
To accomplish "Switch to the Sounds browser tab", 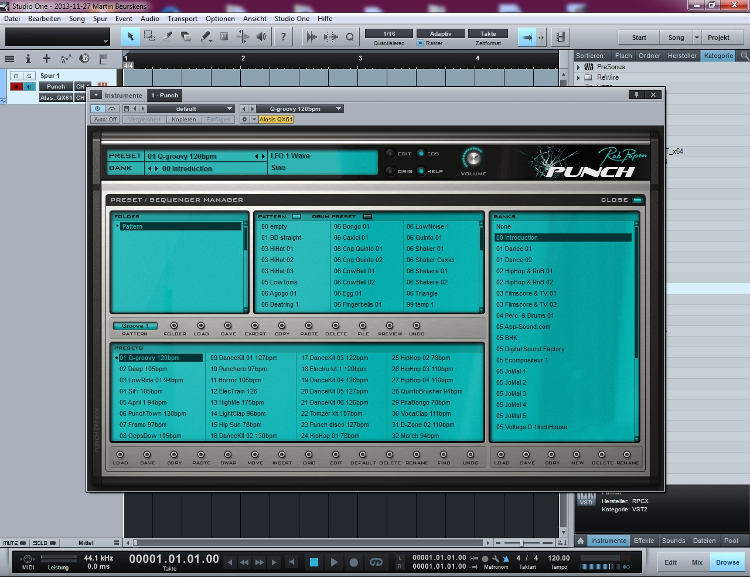I will coord(673,541).
